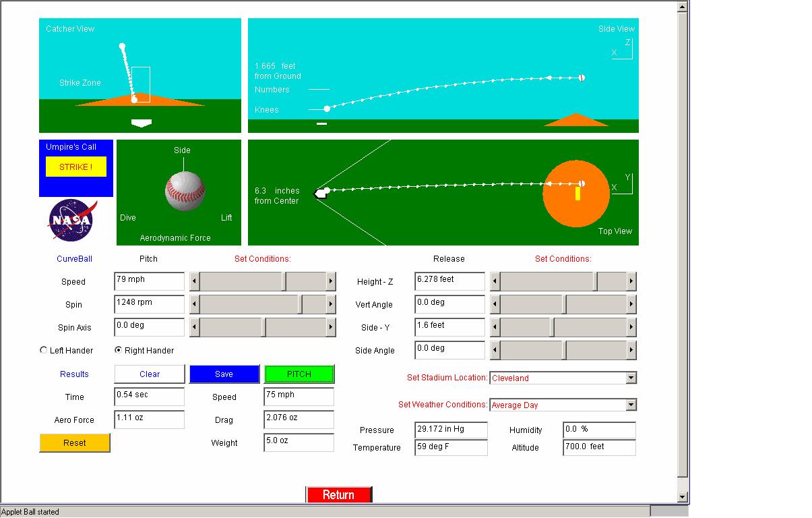Click the Height - Z slider thumb
812x518 pixels.
pos(595,281)
